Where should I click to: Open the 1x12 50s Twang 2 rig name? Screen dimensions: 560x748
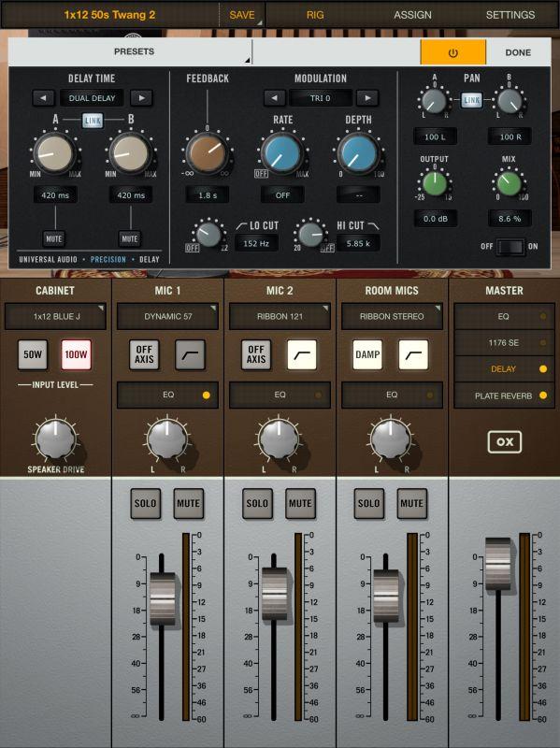[x=109, y=15]
